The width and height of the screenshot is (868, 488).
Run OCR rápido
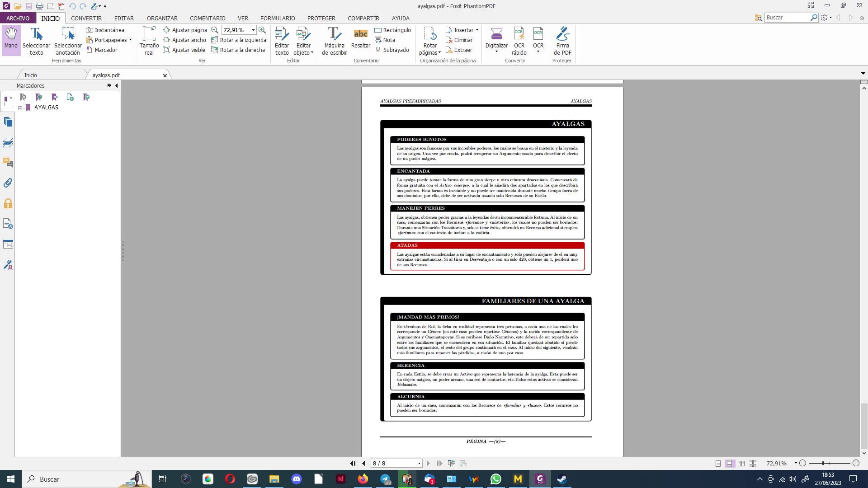coord(519,41)
